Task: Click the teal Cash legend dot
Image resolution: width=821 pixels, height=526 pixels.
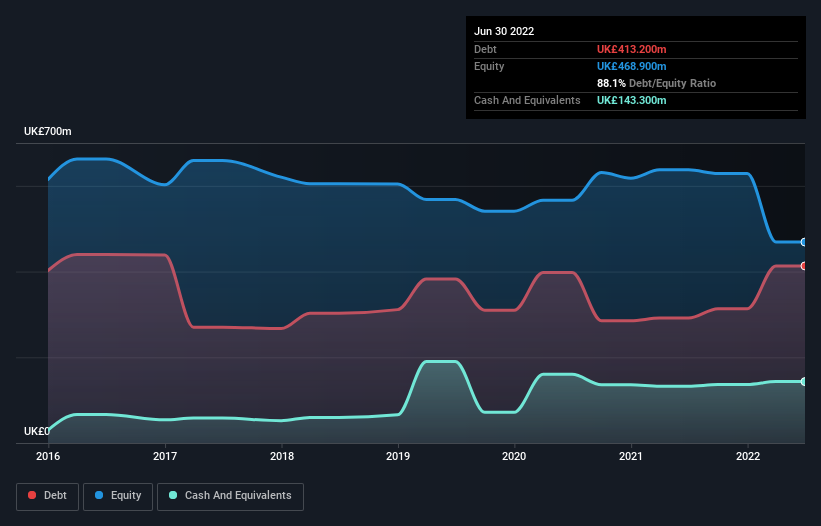Action: pyautogui.click(x=173, y=495)
